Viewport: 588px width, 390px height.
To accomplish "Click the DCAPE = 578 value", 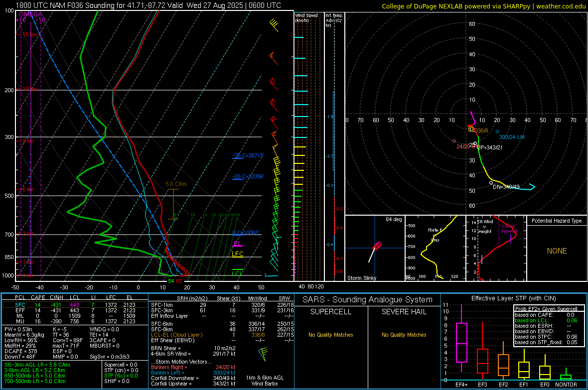I will 21,351.
